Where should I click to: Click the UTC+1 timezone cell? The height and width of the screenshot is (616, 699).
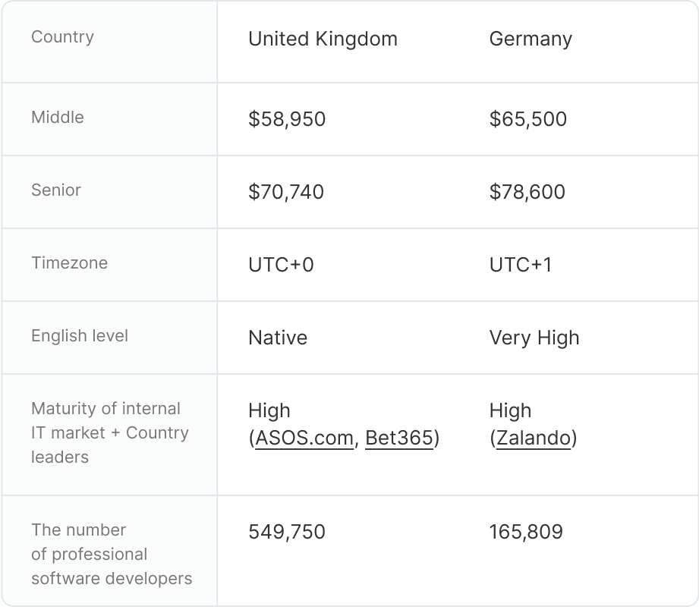(521, 265)
